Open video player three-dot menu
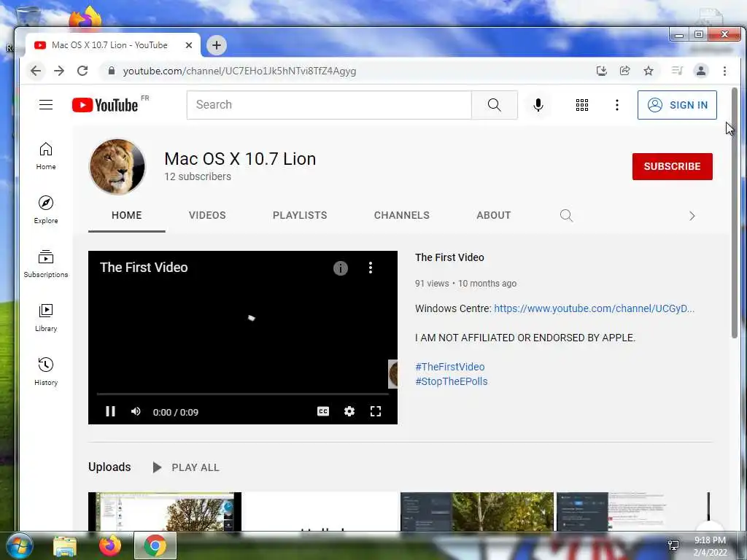This screenshot has height=560, width=747. (x=370, y=268)
